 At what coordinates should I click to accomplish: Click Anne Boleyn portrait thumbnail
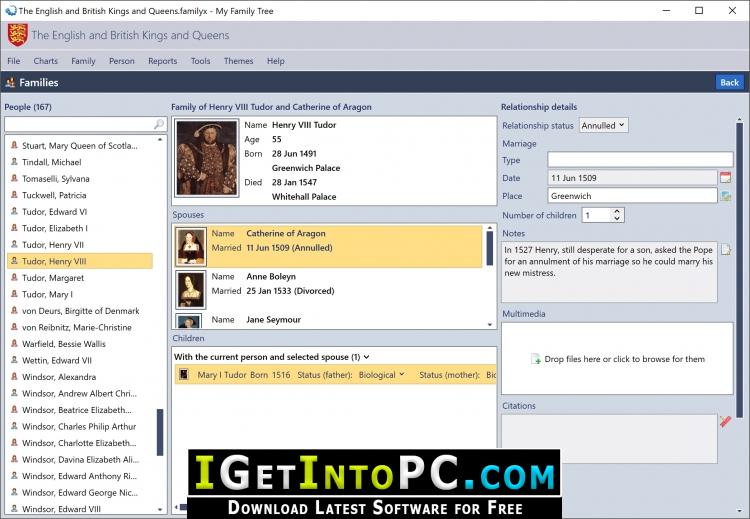click(191, 290)
